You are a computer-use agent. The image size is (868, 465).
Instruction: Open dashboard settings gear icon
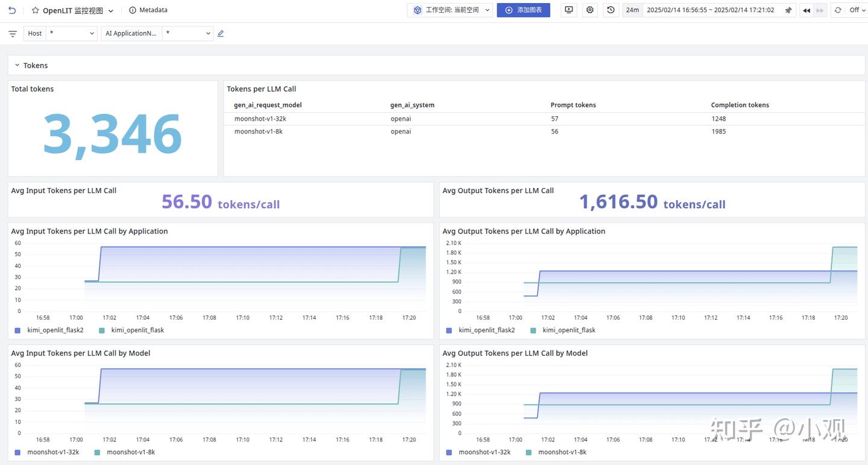point(590,10)
